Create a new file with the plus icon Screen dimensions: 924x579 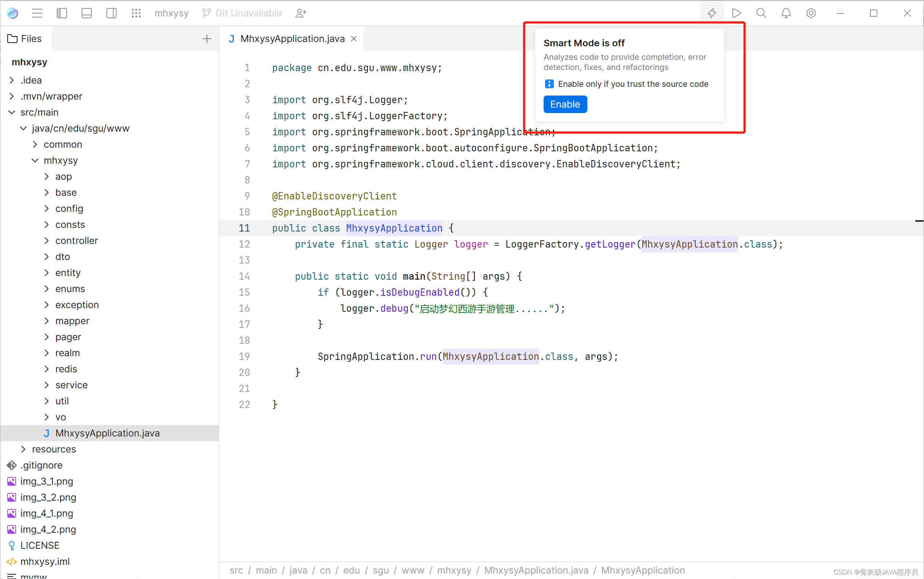[x=206, y=38]
